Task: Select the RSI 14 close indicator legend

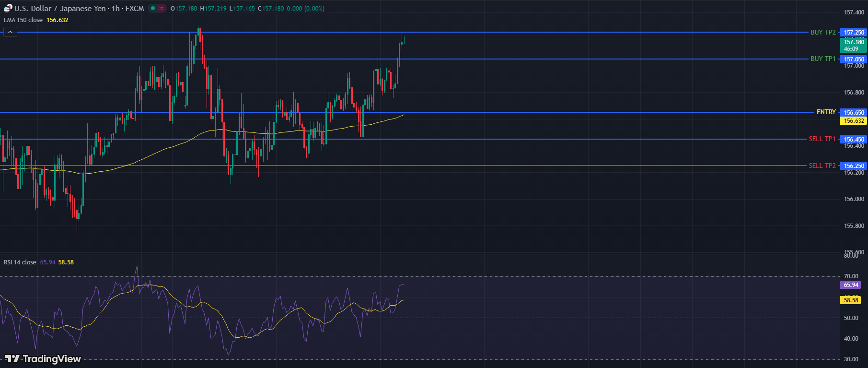Action: pos(20,262)
